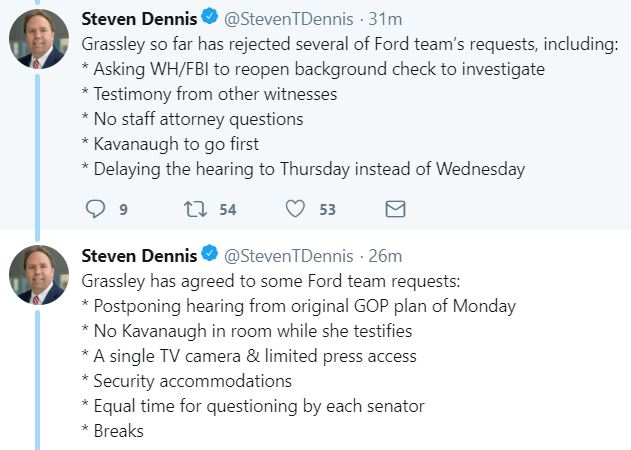Screen dimensions: 631x450
Task: Open tweet about Grassley agreed Ford requests
Action: [299, 356]
